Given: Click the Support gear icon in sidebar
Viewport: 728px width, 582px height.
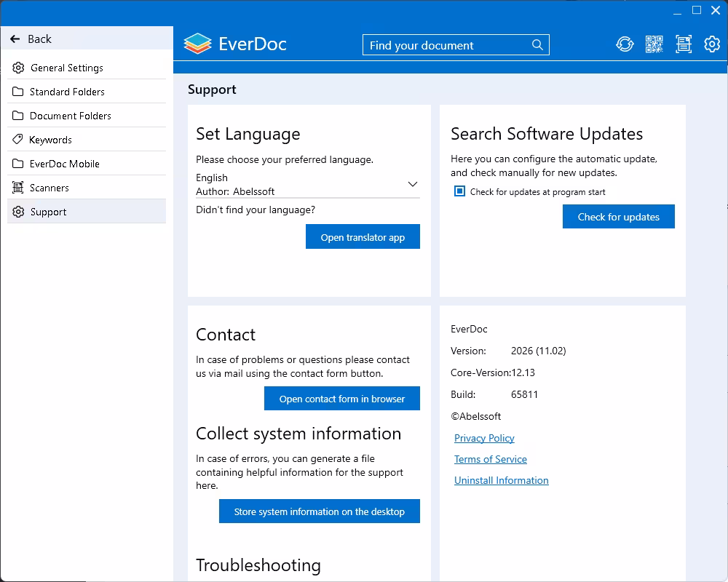Looking at the screenshot, I should pos(18,212).
